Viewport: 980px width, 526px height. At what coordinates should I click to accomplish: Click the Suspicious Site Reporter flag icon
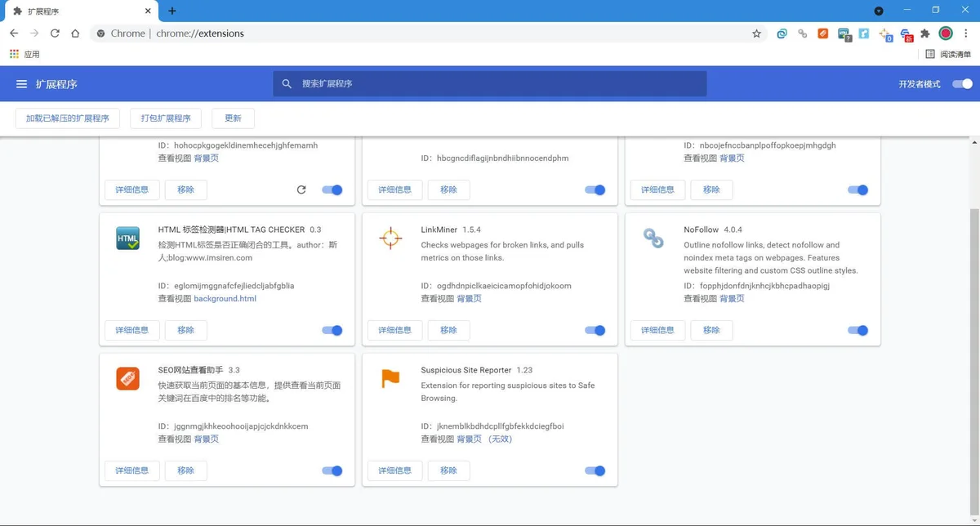390,378
